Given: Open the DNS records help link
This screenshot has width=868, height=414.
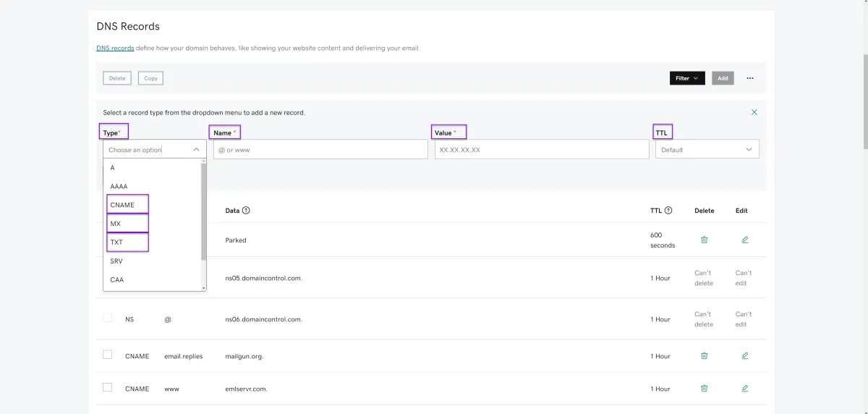Looking at the screenshot, I should (115, 48).
